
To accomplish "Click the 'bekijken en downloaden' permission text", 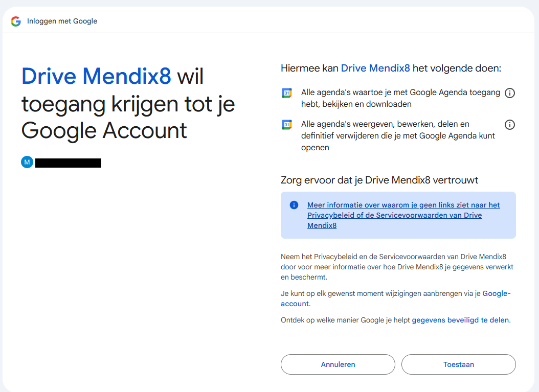I will [x=400, y=98].
